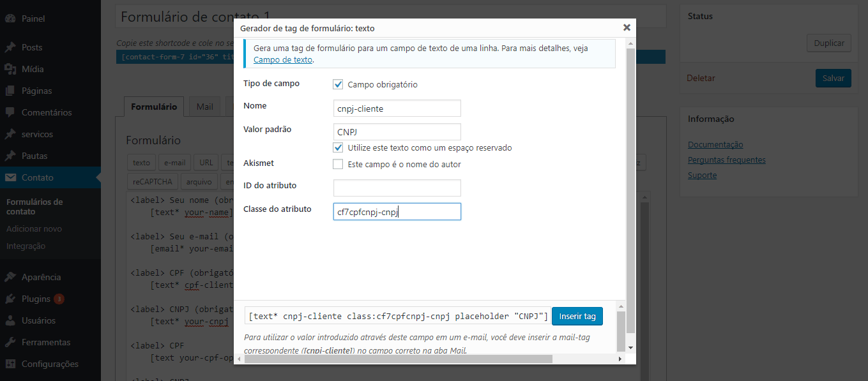Open Painel dashboard icon in sidebar

tap(10, 19)
